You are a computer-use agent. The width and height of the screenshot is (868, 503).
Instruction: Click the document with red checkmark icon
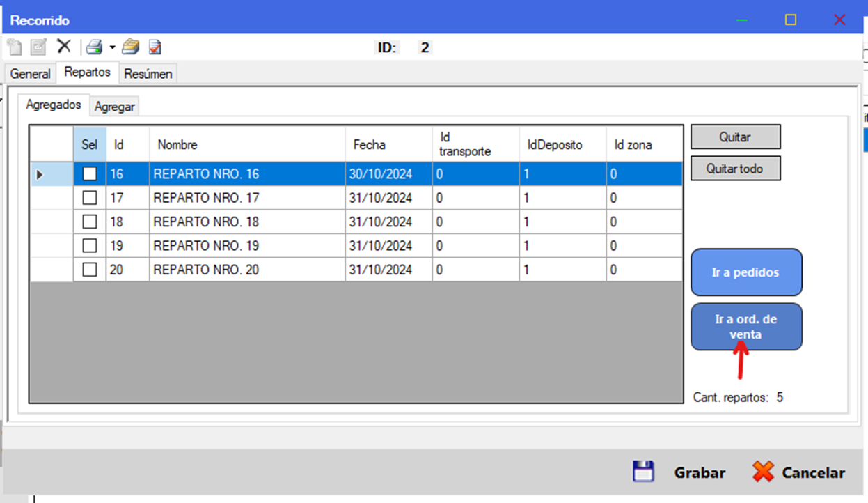[x=155, y=47]
